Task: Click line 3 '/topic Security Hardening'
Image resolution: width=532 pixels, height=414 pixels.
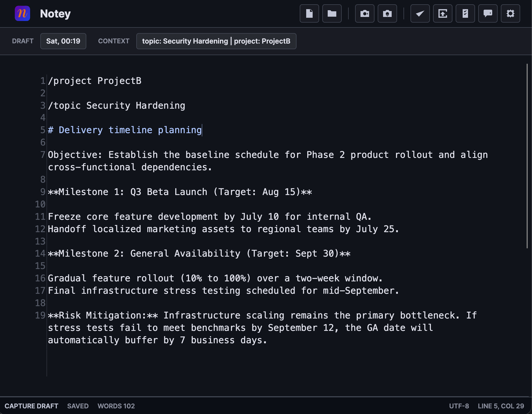Action: [117, 105]
